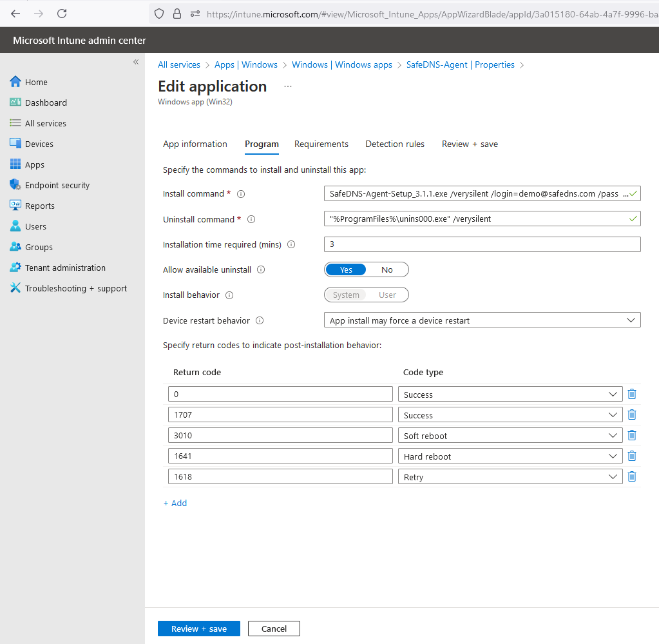Click the return code 1618 field
This screenshot has height=644, width=659.
tap(280, 476)
